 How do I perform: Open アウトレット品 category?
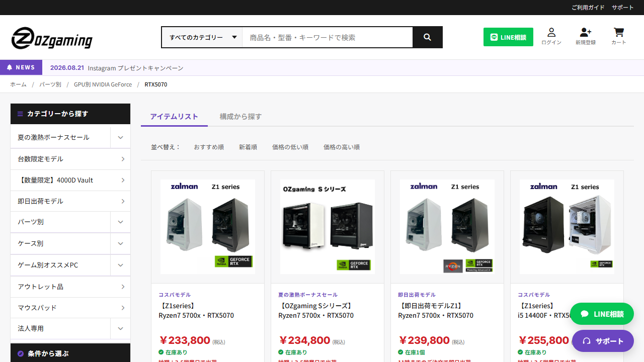pos(70,287)
